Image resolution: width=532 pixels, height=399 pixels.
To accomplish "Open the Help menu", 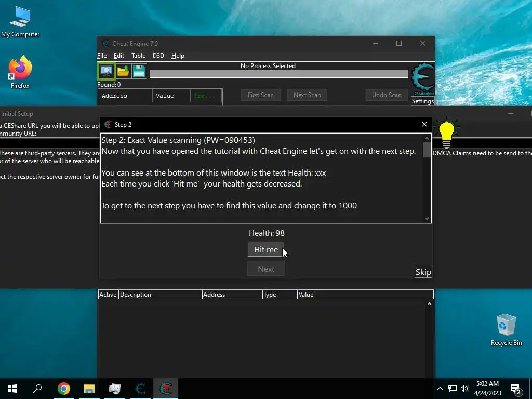I will point(178,56).
